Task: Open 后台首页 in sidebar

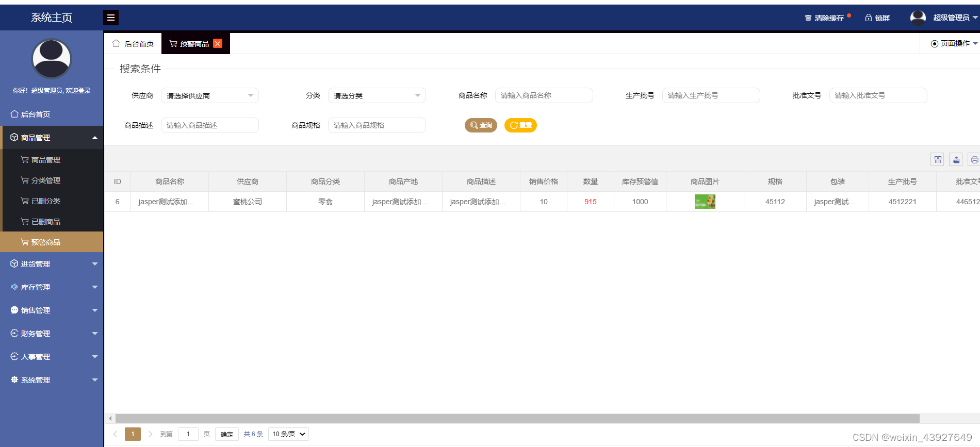Action: point(52,114)
